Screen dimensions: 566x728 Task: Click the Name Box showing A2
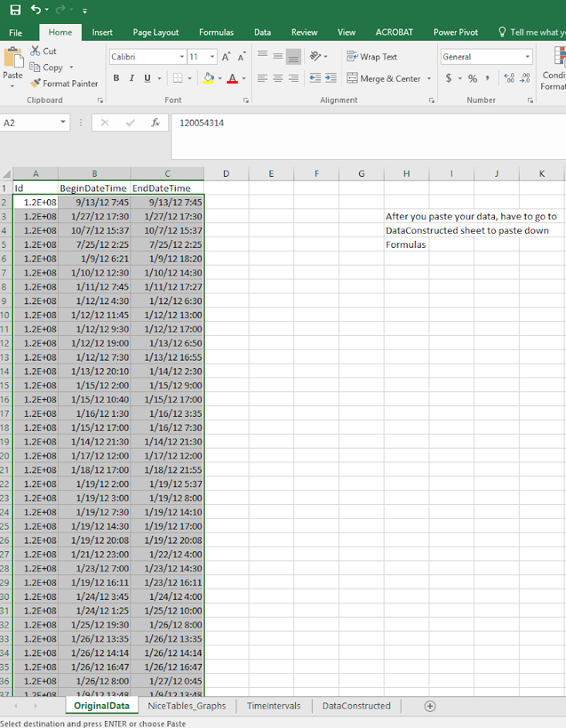click(x=35, y=123)
